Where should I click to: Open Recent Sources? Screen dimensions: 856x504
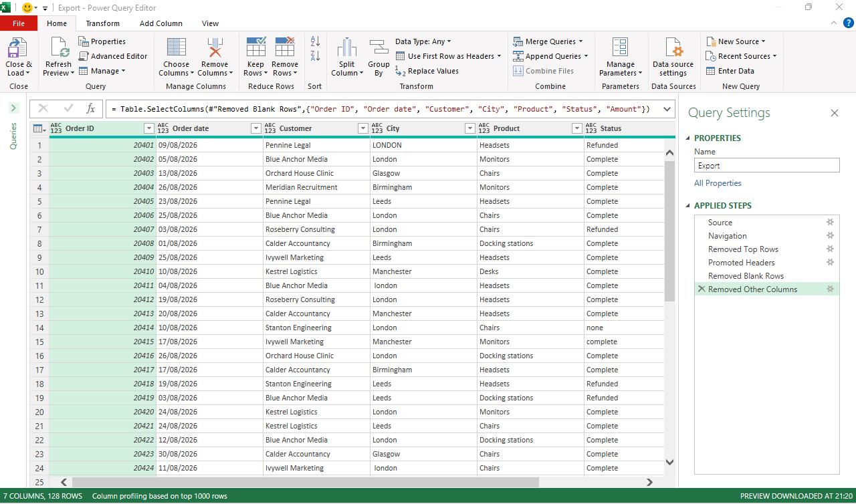pyautogui.click(x=742, y=56)
